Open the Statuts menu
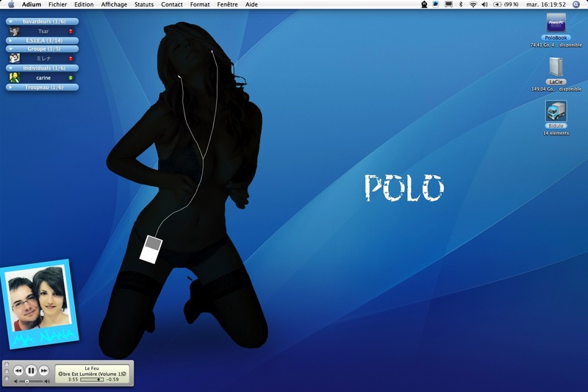The image size is (588, 392). point(144,4)
